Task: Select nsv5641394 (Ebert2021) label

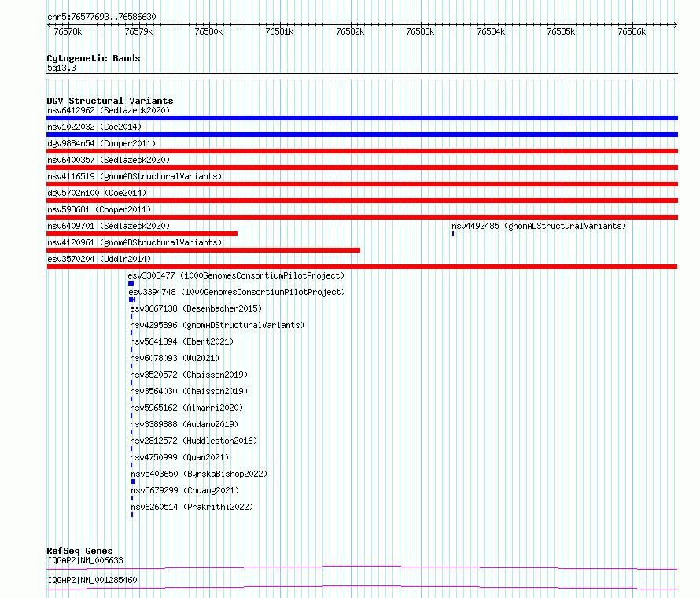Action: (182, 341)
